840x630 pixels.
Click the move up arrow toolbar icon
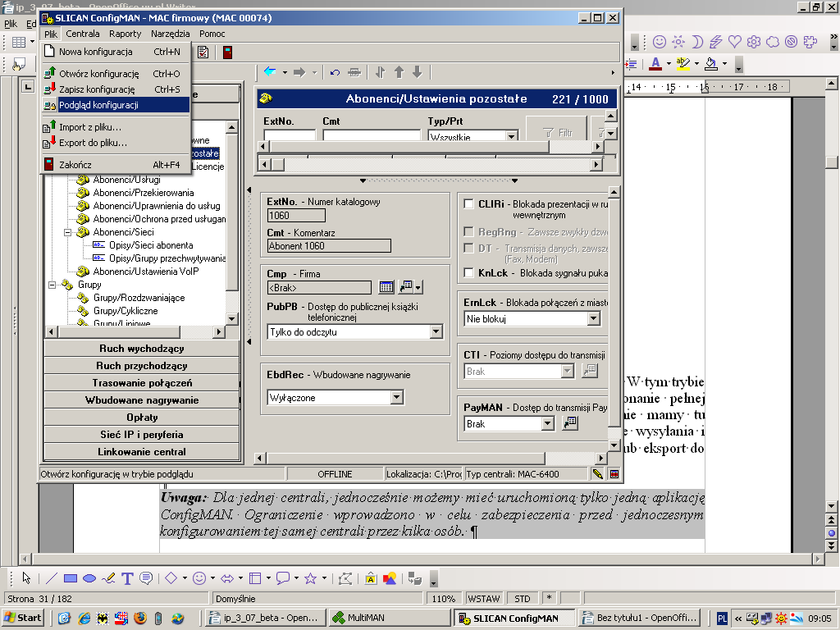399,72
